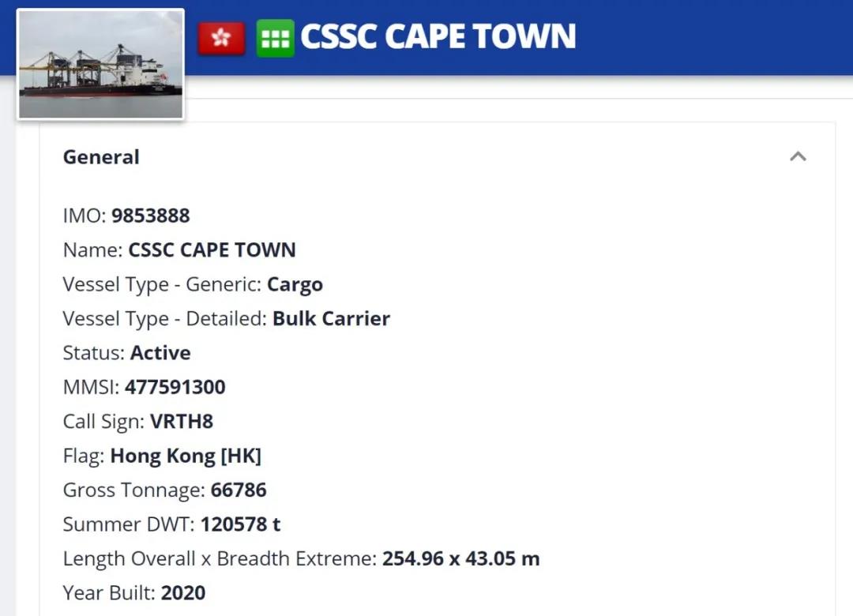Click the General section heading

point(101,157)
